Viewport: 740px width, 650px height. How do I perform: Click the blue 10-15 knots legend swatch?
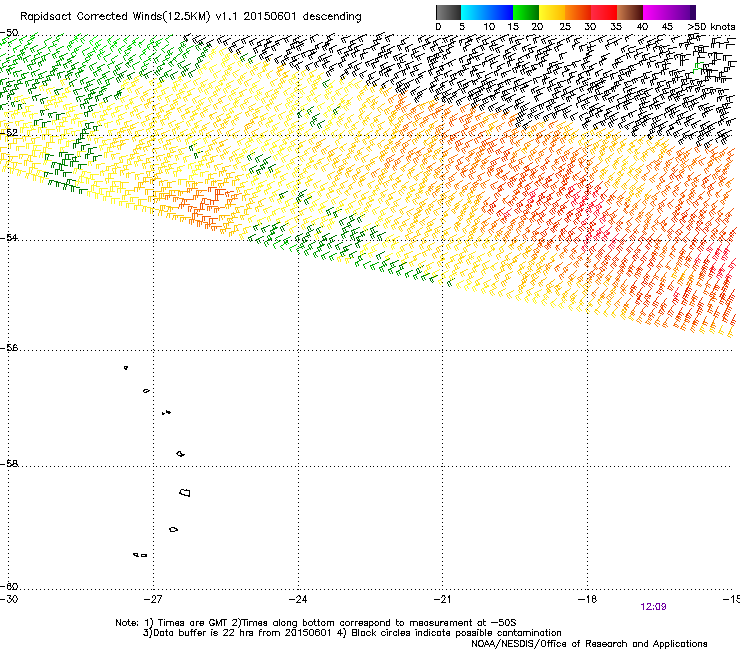click(x=500, y=12)
